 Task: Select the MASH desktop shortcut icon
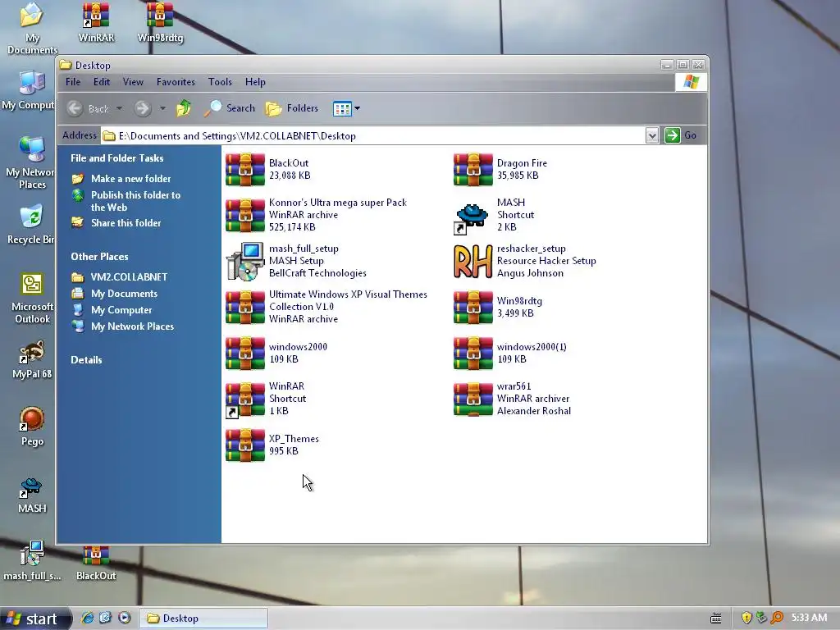32,495
